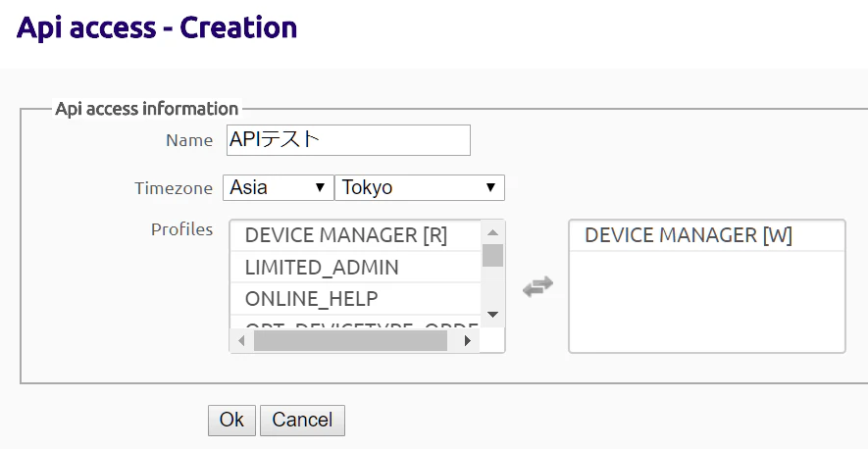Open the Tokyo timezone city dropdown

(420, 187)
